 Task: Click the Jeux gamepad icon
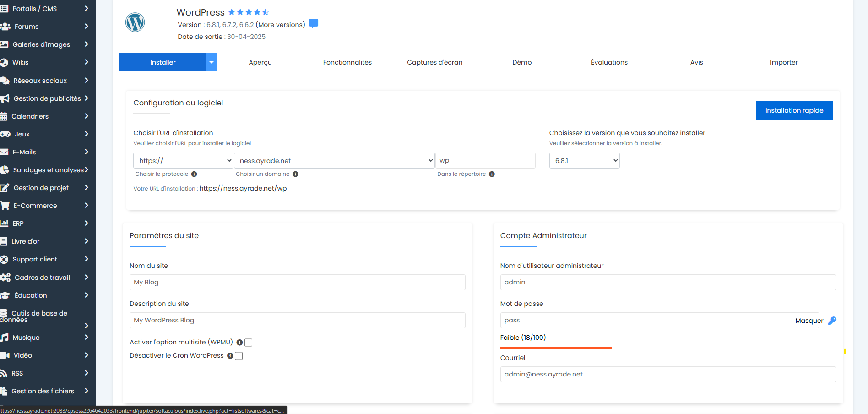5,134
